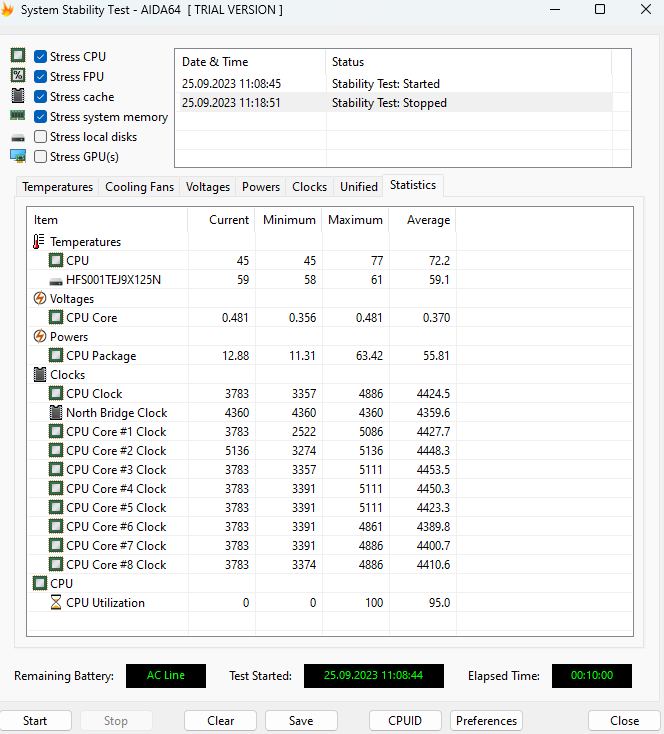The width and height of the screenshot is (664, 734).
Task: Click the icon in the CPU Core #4 Clock row
Action: [56, 488]
